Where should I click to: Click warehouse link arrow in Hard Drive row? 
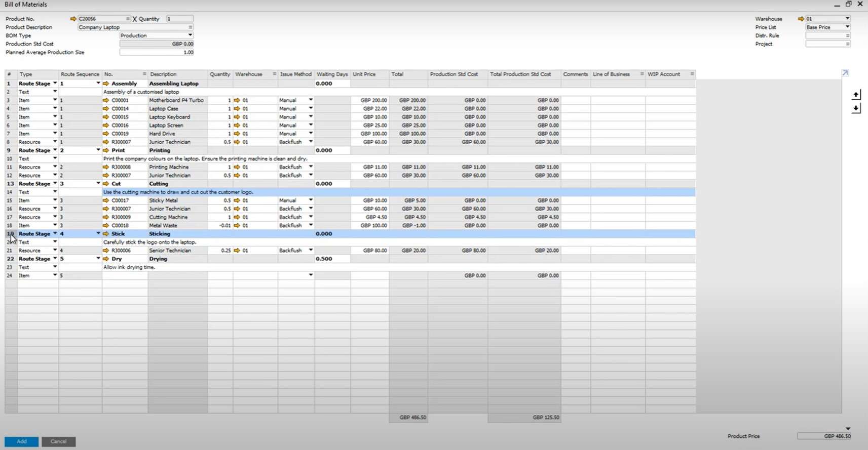237,134
